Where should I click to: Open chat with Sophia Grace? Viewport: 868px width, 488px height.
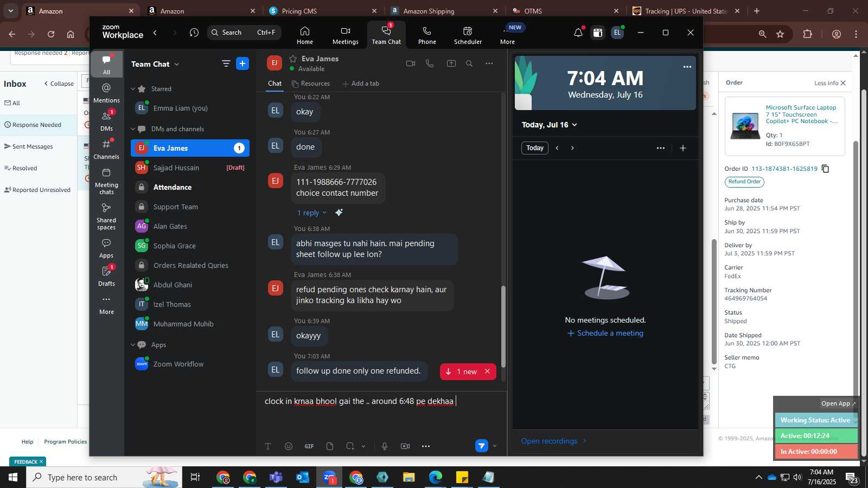[190, 246]
